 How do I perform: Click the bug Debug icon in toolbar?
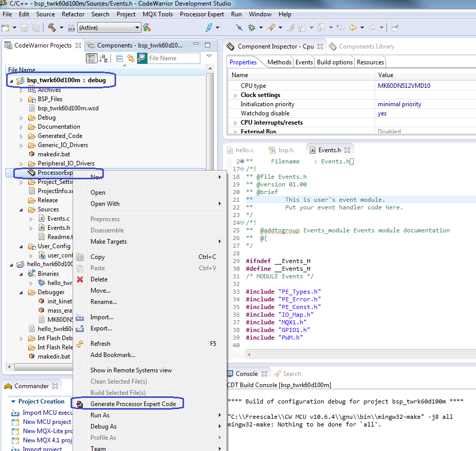coord(252,27)
